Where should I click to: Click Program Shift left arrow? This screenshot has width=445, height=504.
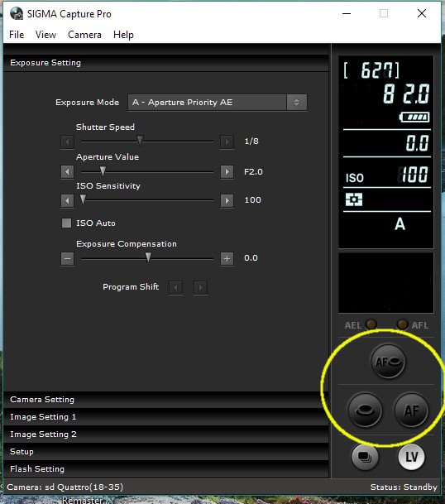click(175, 287)
